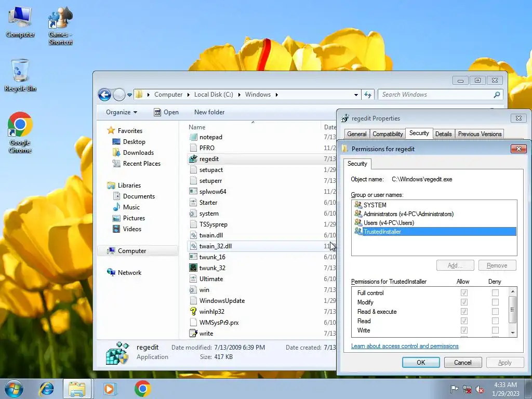Click the taskbar clock showing 4:33 AM

point(506,389)
